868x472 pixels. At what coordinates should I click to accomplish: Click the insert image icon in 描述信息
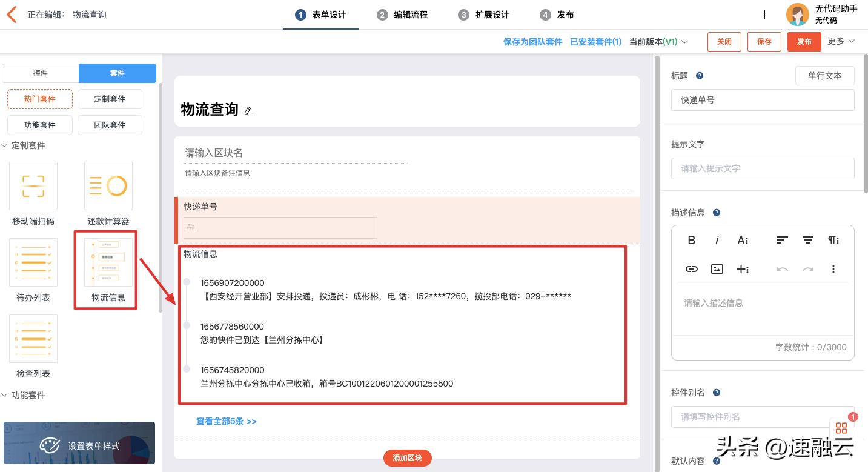click(717, 269)
